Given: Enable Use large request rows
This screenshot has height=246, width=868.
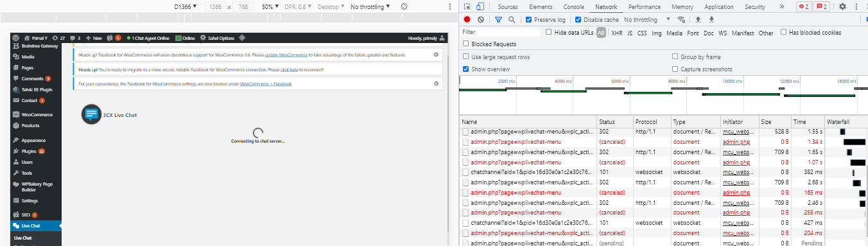Looking at the screenshot, I should 466,57.
